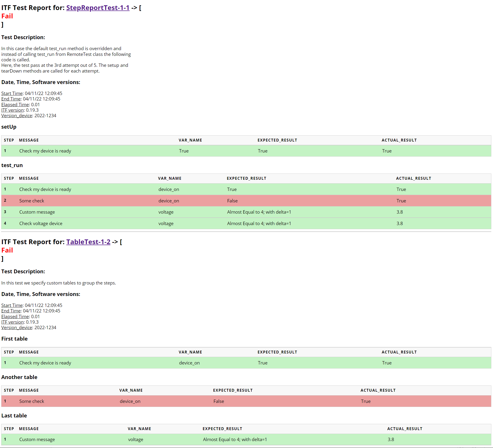Select the 'Custom message' row in Last table
493x448 pixels.
click(x=246, y=439)
